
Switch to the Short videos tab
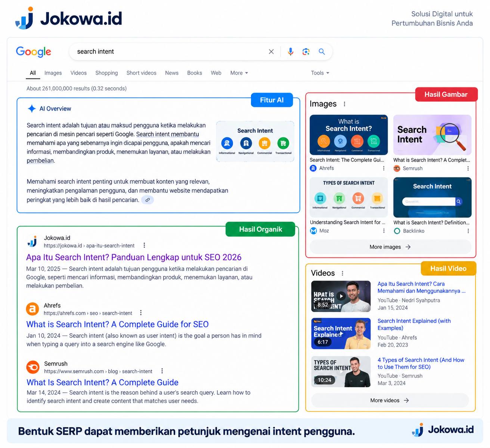tap(141, 73)
